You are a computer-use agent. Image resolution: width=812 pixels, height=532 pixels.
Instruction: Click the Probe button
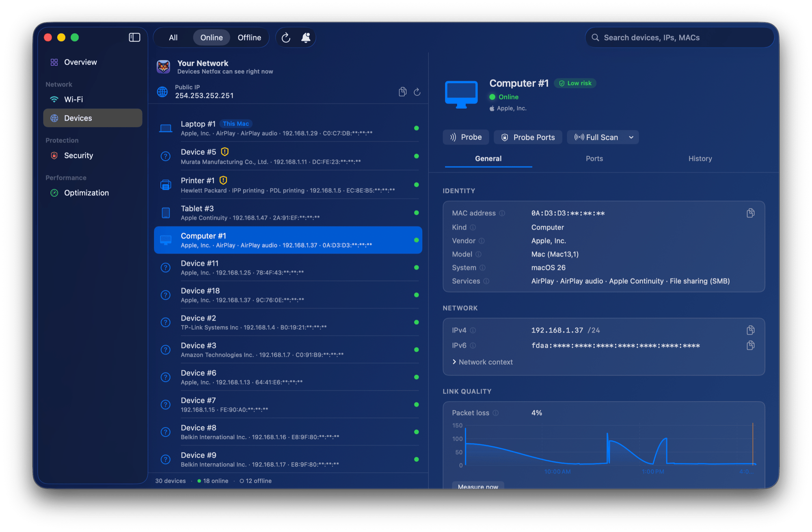pos(466,137)
